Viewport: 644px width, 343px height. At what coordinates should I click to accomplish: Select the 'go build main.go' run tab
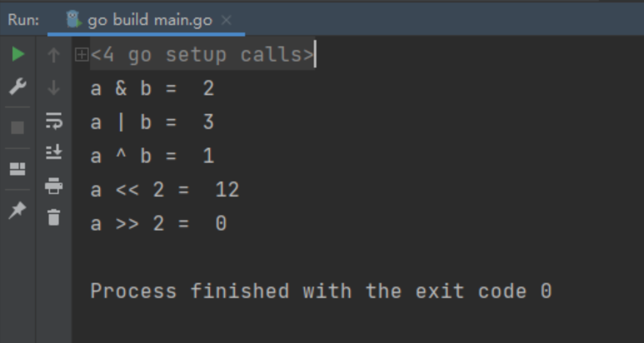150,20
